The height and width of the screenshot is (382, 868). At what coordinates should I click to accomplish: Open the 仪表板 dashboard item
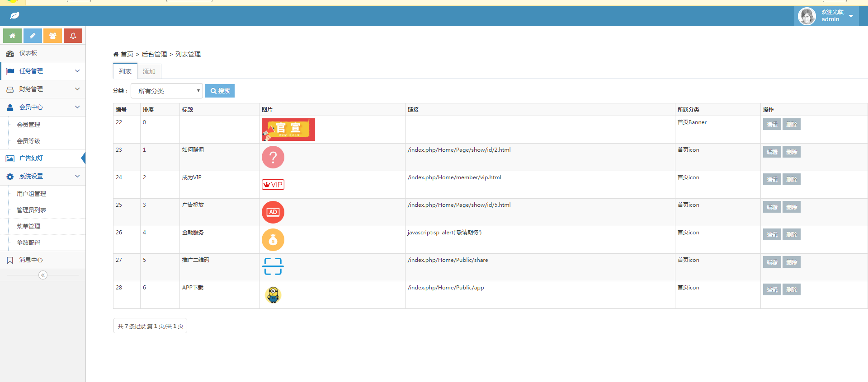pos(28,53)
